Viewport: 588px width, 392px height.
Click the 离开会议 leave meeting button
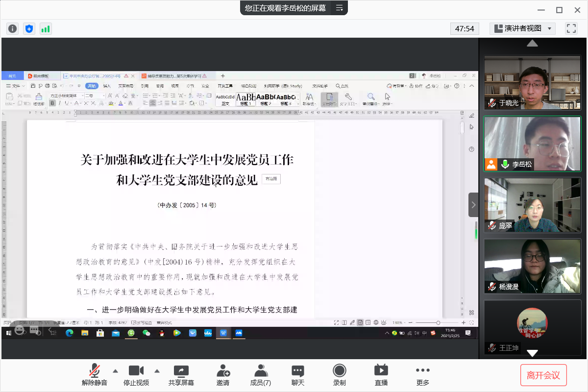(x=543, y=375)
